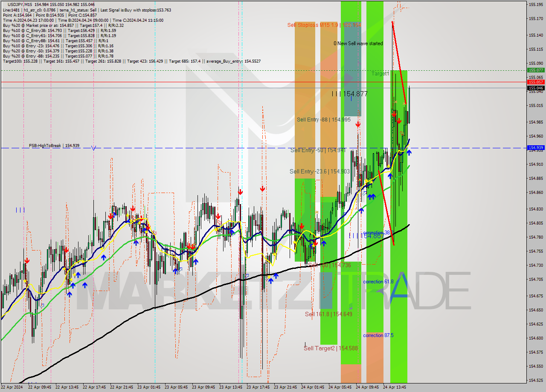This screenshot has height=392, width=546.
Task: Click the Line:1481 status line
Action: tap(87, 10)
